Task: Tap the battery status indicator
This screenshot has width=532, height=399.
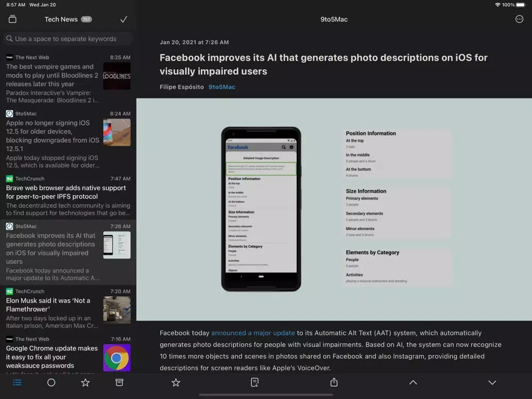Action: tap(521, 5)
